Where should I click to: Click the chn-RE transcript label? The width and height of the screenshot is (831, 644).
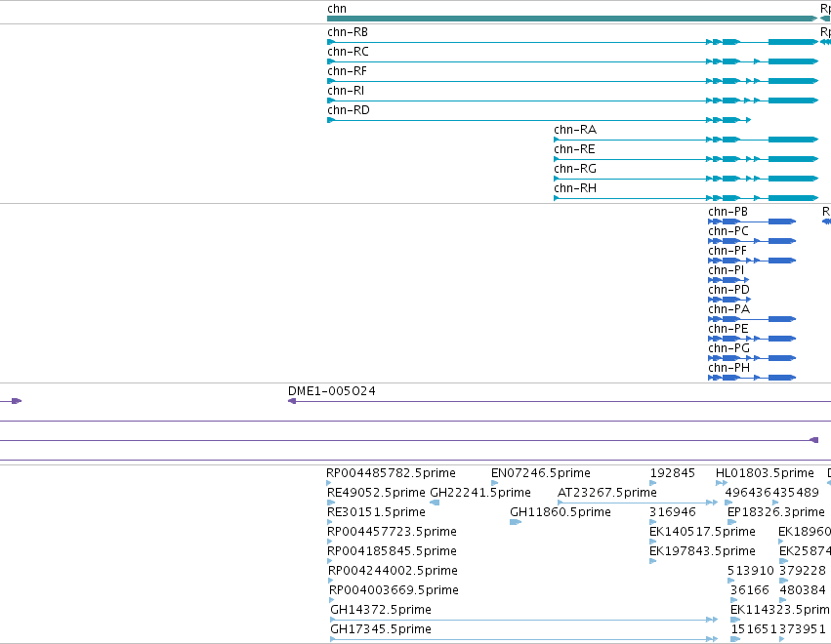tap(574, 149)
